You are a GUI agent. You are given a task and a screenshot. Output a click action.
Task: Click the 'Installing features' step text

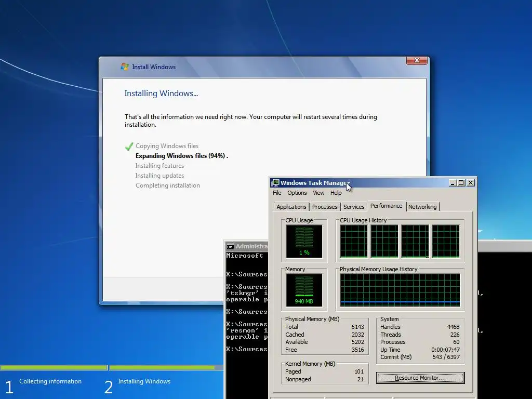(x=159, y=166)
